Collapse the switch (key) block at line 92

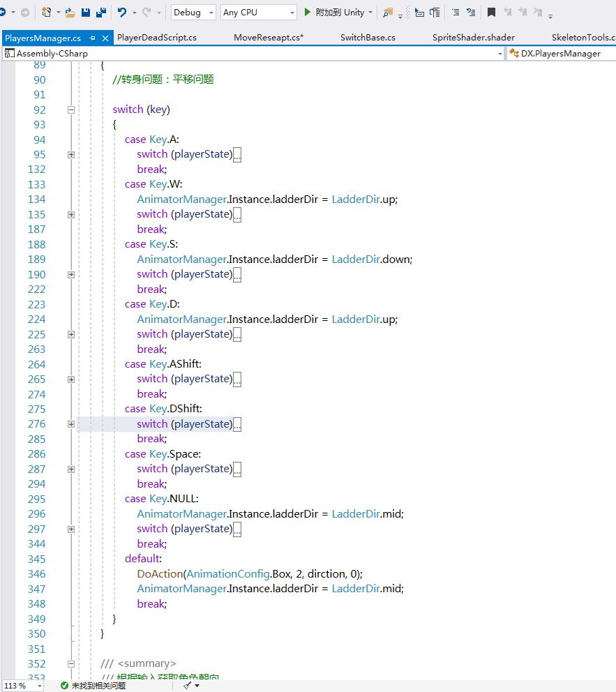point(70,110)
